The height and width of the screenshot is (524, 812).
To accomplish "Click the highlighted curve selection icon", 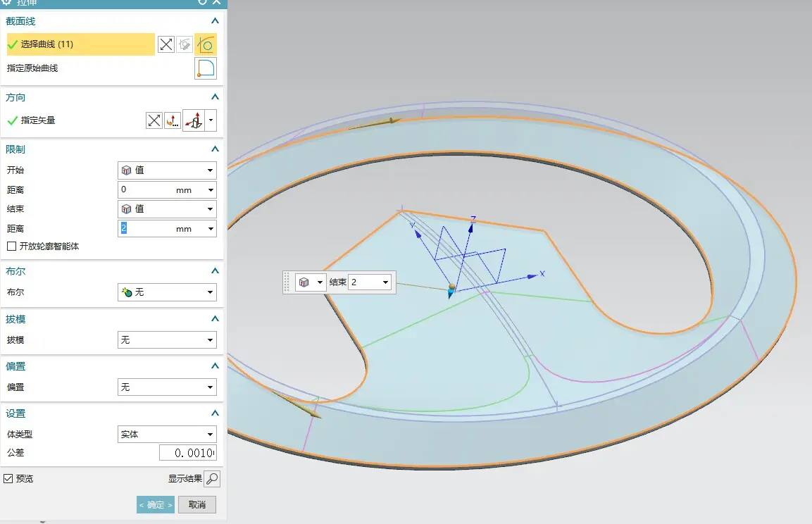I will (x=206, y=44).
